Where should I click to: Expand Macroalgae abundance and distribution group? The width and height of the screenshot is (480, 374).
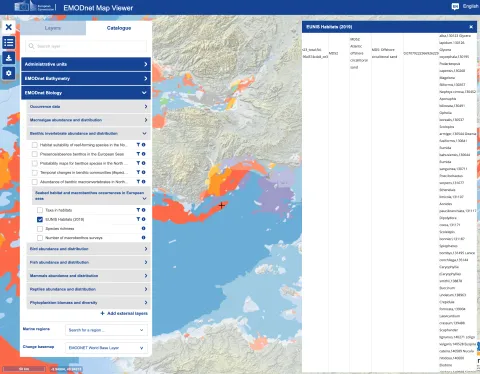click(89, 120)
